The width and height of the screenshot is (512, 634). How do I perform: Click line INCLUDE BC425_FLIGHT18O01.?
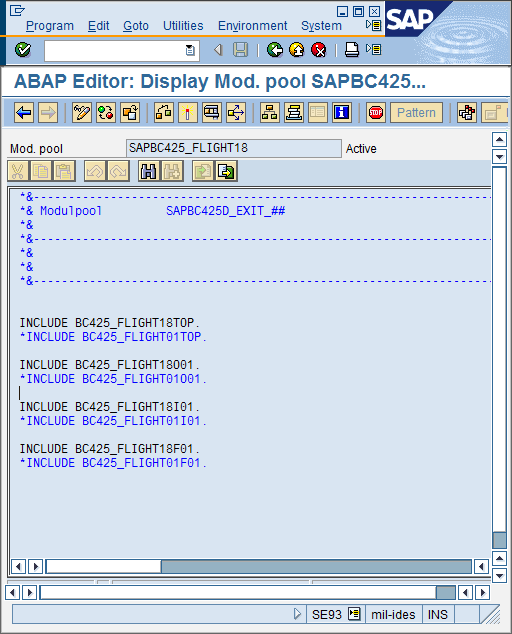click(110, 365)
